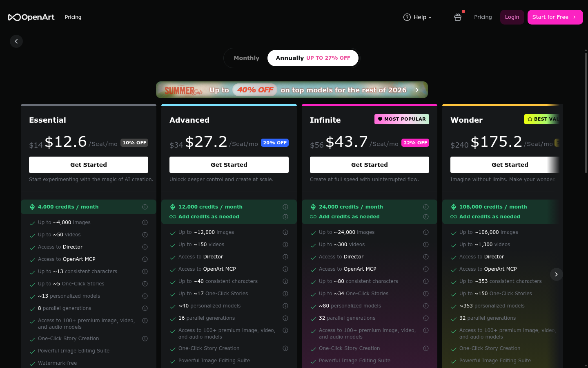The height and width of the screenshot is (368, 588).
Task: Open info for Infinite Access to Director
Action: [x=426, y=257]
